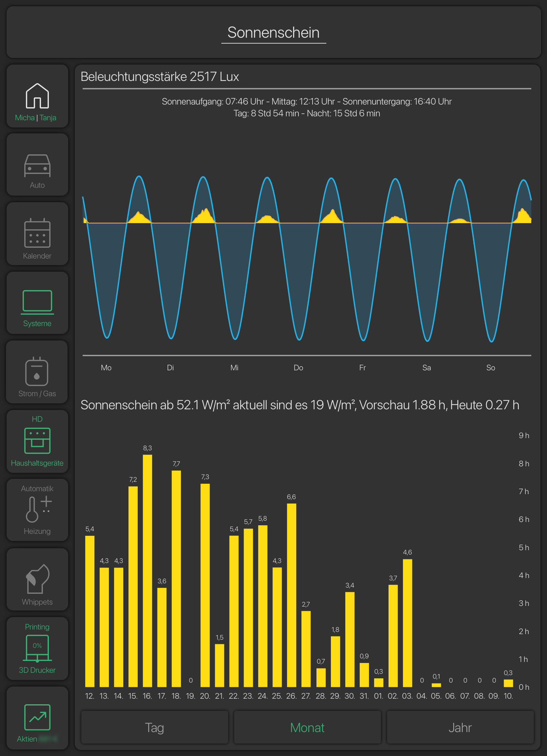Click the 0 h axis label

pos(524,687)
